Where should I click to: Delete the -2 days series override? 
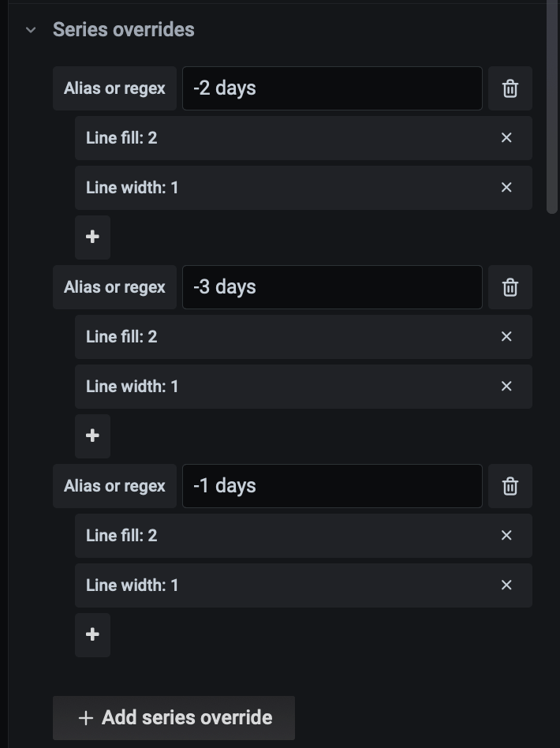pyautogui.click(x=510, y=88)
